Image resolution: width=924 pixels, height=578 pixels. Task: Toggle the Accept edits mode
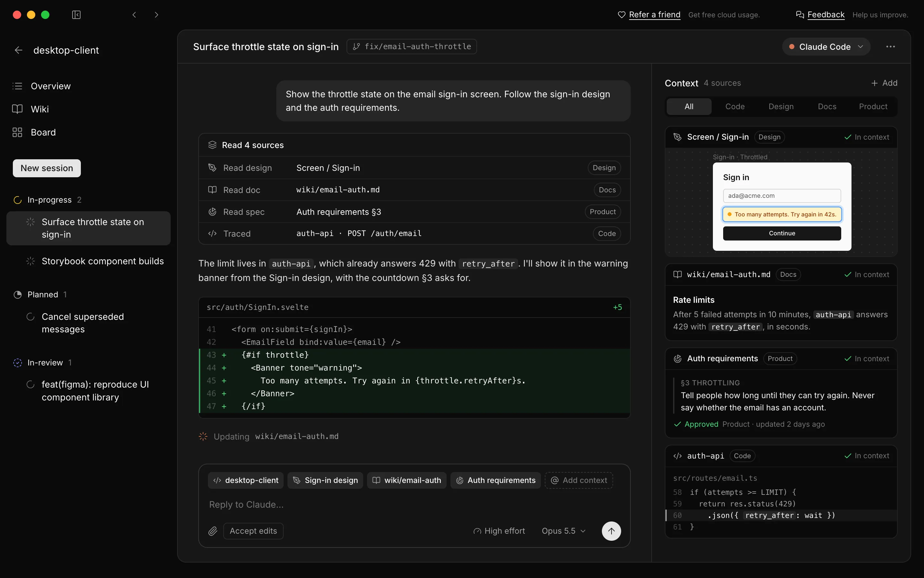pos(253,531)
